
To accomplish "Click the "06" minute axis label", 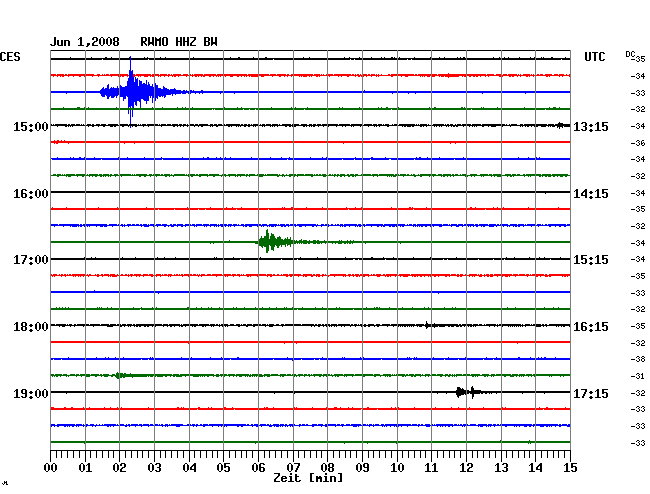I will tap(258, 468).
